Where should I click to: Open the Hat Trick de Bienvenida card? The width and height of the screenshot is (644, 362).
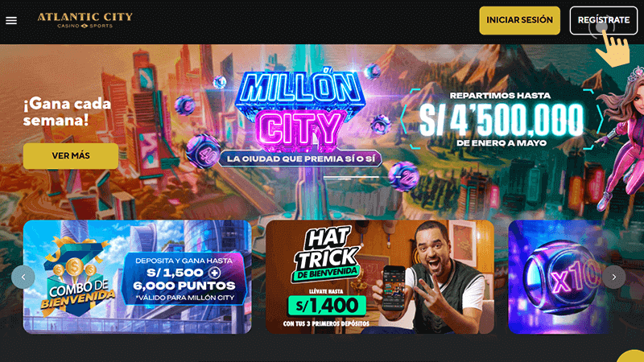[380, 277]
